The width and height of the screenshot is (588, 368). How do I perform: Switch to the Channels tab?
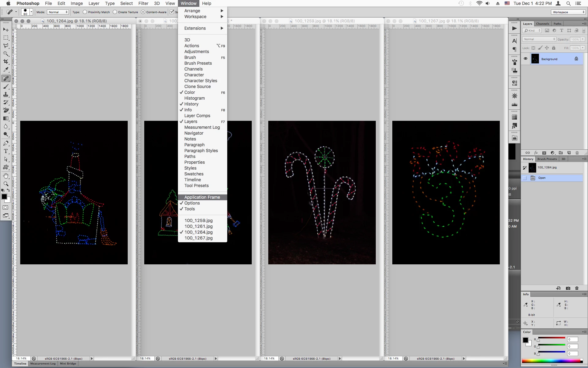pyautogui.click(x=542, y=24)
